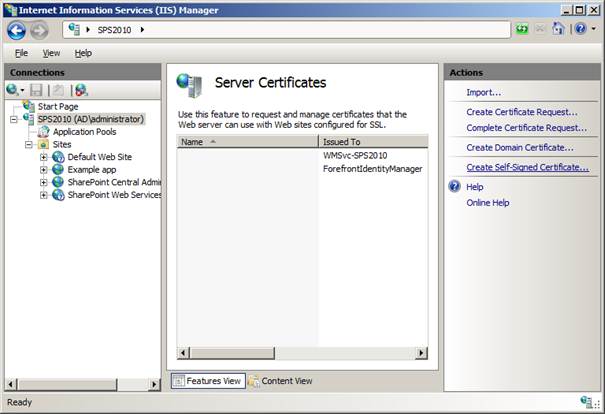The image size is (605, 414).
Task: Open the Help menu
Action: (83, 53)
